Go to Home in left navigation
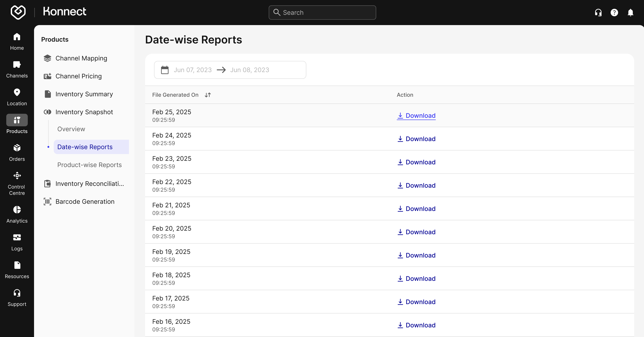Screen dimensions: 644x337 17,42
